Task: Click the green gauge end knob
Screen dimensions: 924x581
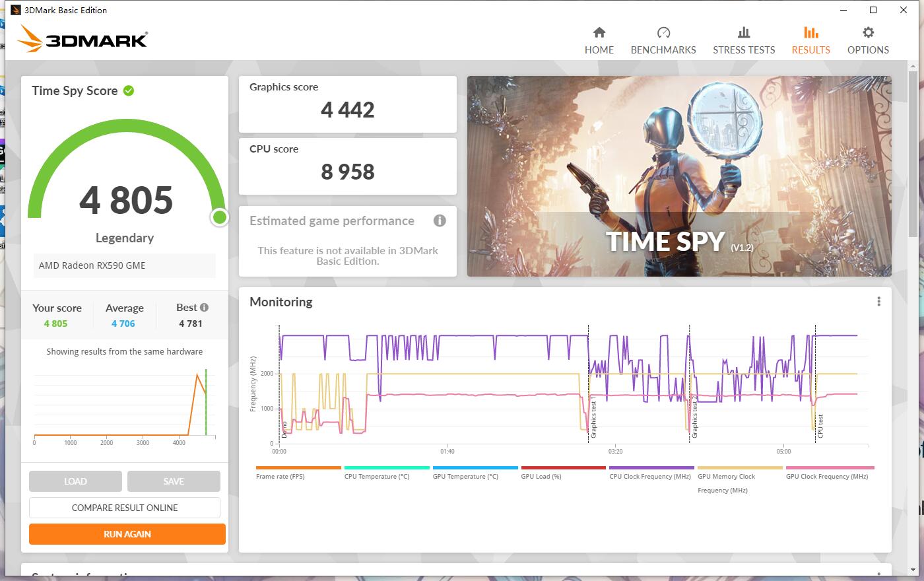Action: (x=220, y=217)
